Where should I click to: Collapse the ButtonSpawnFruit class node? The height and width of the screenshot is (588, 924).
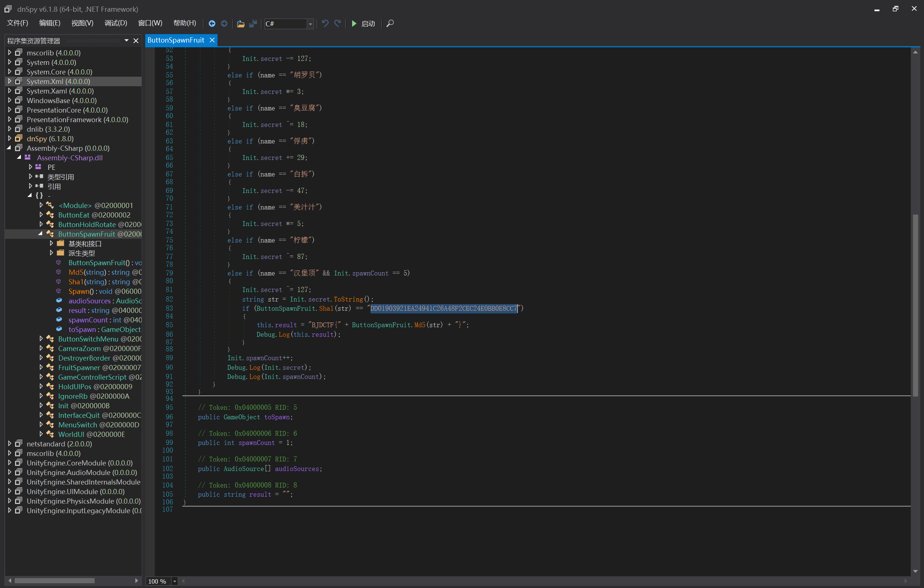click(41, 234)
